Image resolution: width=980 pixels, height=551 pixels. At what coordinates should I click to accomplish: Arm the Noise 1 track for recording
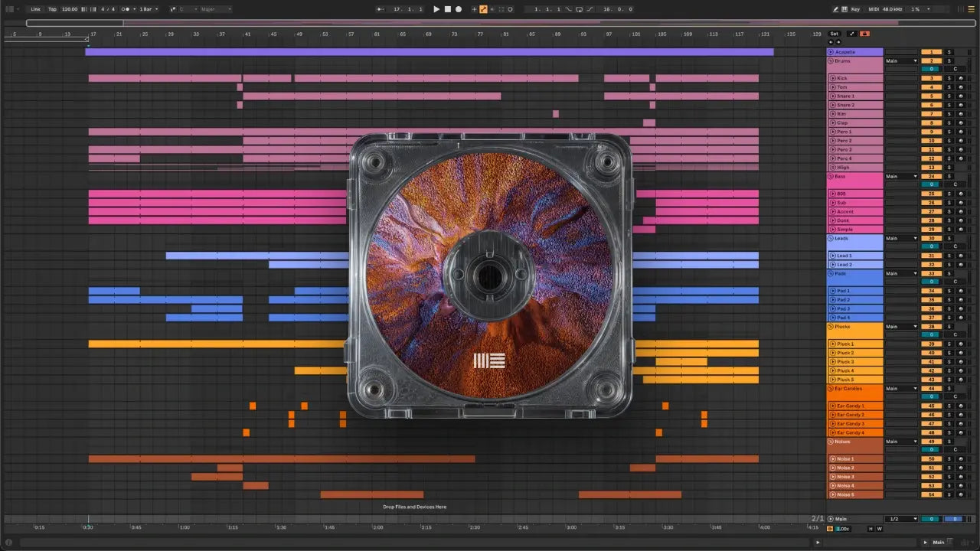[x=961, y=459]
